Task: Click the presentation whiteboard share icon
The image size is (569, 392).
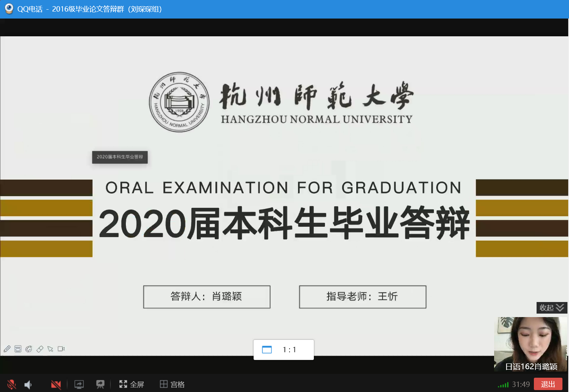Action: click(100, 384)
